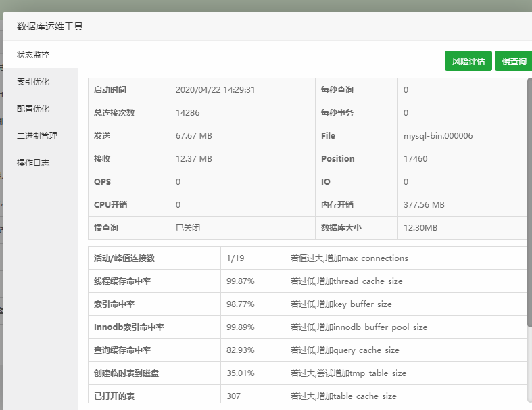Click the green 慢查询 button
The width and height of the screenshot is (532, 410).
514,61
